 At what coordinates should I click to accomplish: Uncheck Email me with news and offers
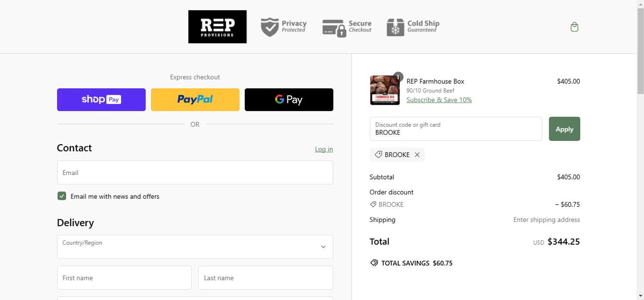[62, 196]
